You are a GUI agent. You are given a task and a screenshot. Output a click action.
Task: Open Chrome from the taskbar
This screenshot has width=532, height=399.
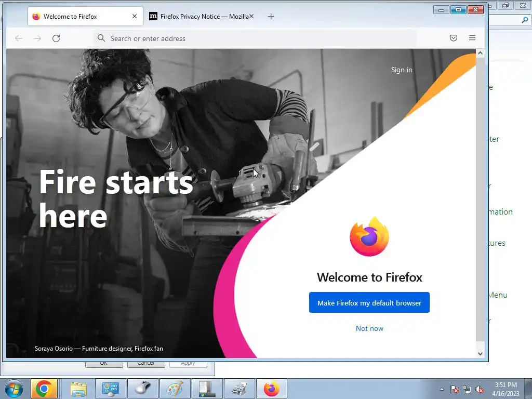tap(44, 389)
